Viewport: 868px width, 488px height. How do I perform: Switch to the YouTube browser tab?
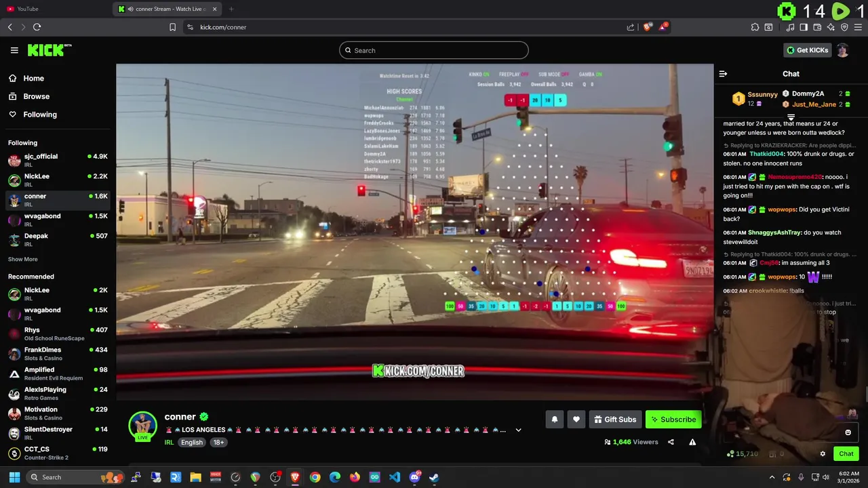(54, 9)
